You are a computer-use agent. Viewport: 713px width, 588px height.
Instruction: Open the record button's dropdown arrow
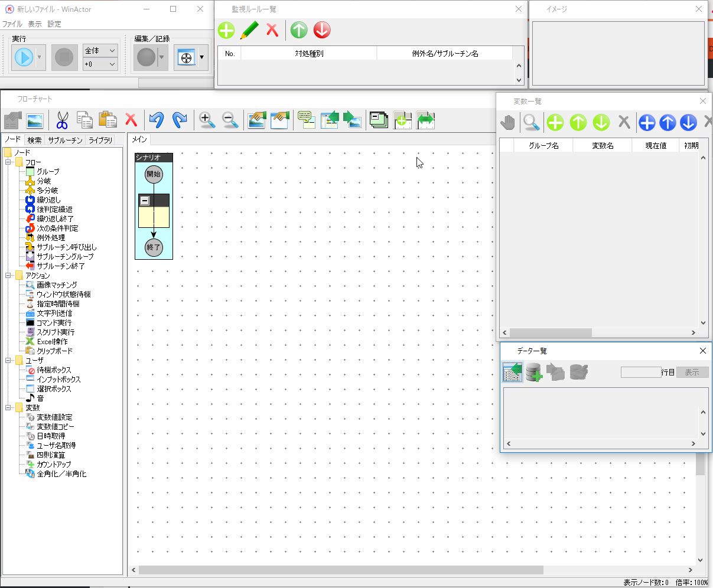click(x=162, y=58)
